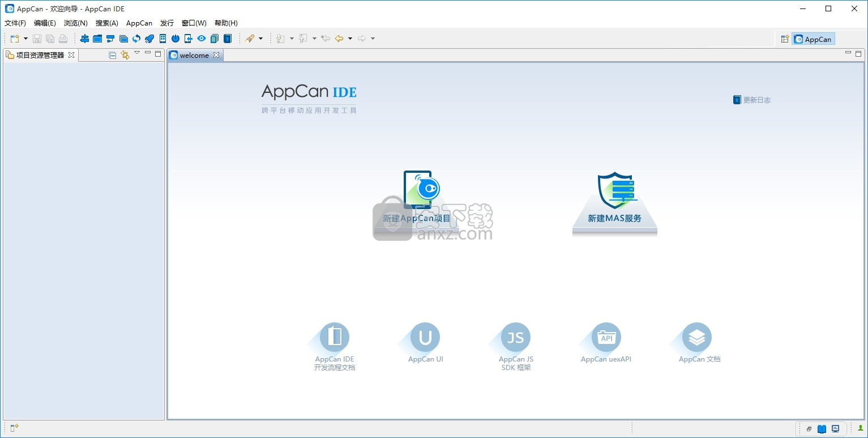868x438 pixels.
Task: Click the blue circular sync arrows icon
Action: [x=136, y=39]
